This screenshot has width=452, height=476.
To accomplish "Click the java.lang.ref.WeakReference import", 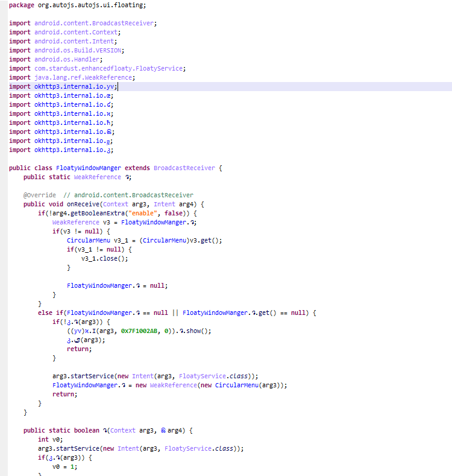I will pos(84,77).
